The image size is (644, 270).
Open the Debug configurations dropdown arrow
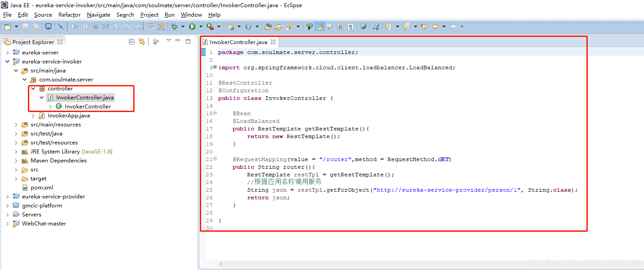(x=183, y=27)
